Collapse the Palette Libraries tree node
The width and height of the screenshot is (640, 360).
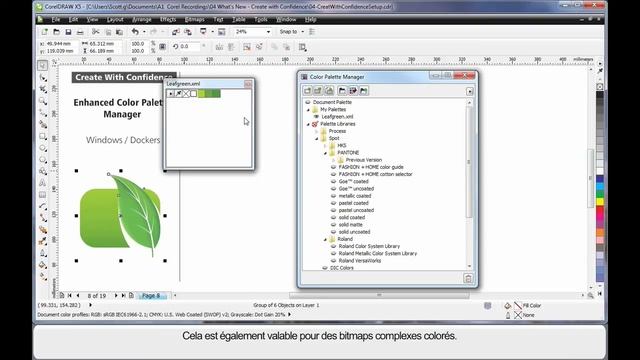pyautogui.click(x=308, y=124)
